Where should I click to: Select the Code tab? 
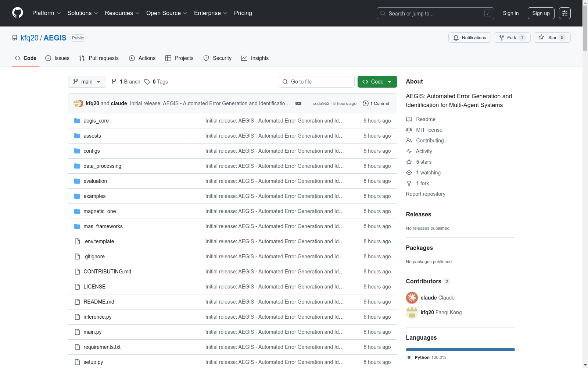26,58
